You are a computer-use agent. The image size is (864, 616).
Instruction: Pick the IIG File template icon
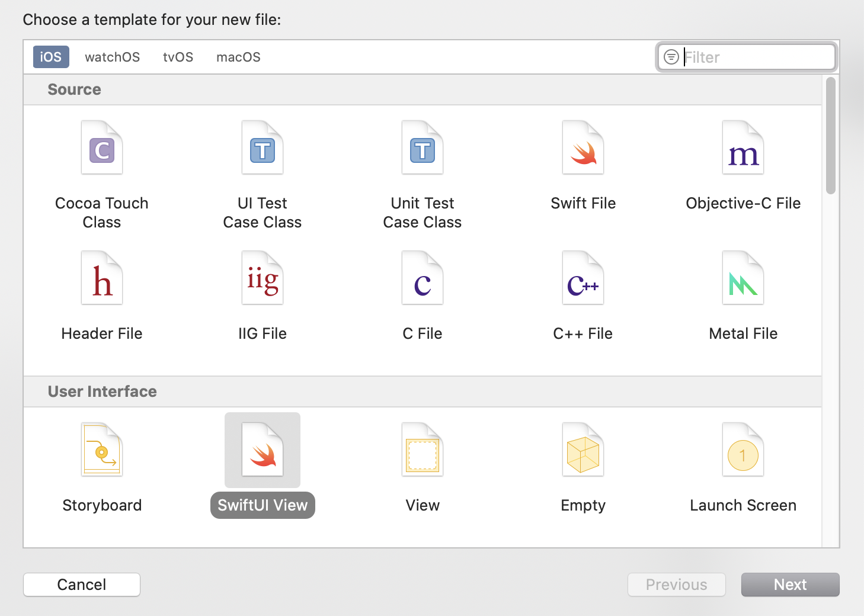[x=263, y=278]
